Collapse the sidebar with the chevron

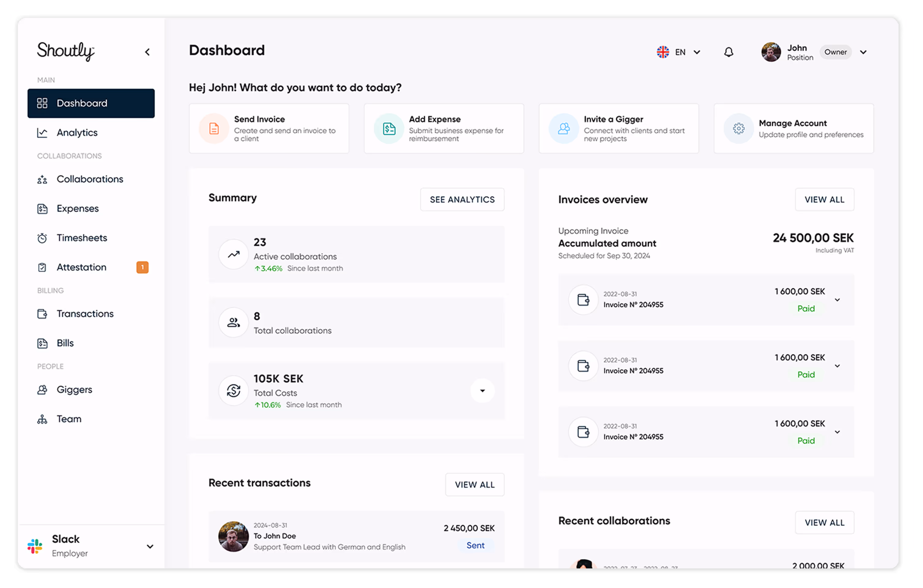[147, 52]
